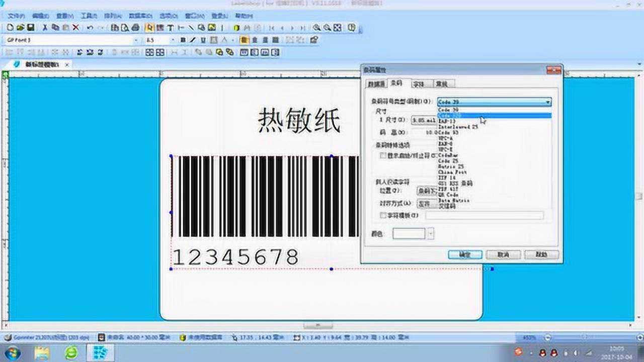
Task: Select the Text tool in the toolbar
Action: point(170,29)
